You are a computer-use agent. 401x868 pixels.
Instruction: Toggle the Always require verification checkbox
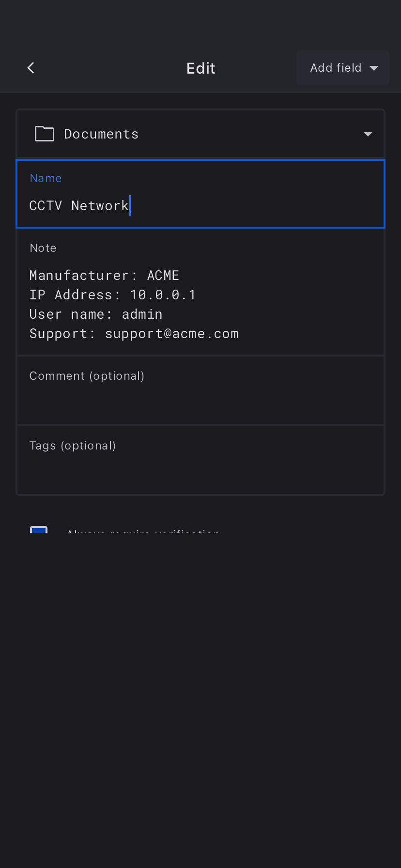39,530
